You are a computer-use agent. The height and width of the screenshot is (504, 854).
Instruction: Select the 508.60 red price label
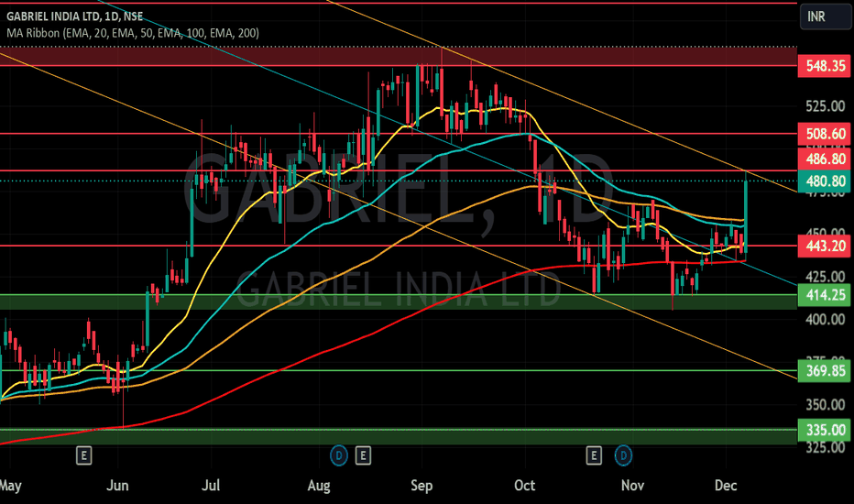[x=824, y=134]
